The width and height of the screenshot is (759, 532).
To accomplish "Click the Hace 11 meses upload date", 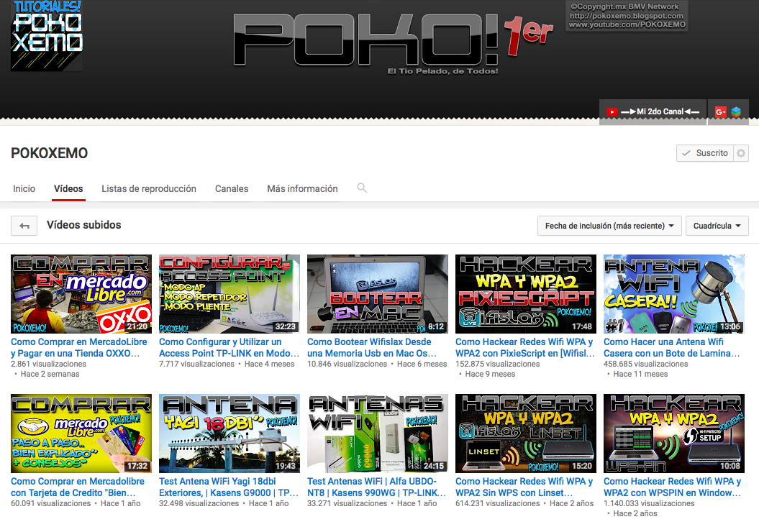I will (640, 374).
